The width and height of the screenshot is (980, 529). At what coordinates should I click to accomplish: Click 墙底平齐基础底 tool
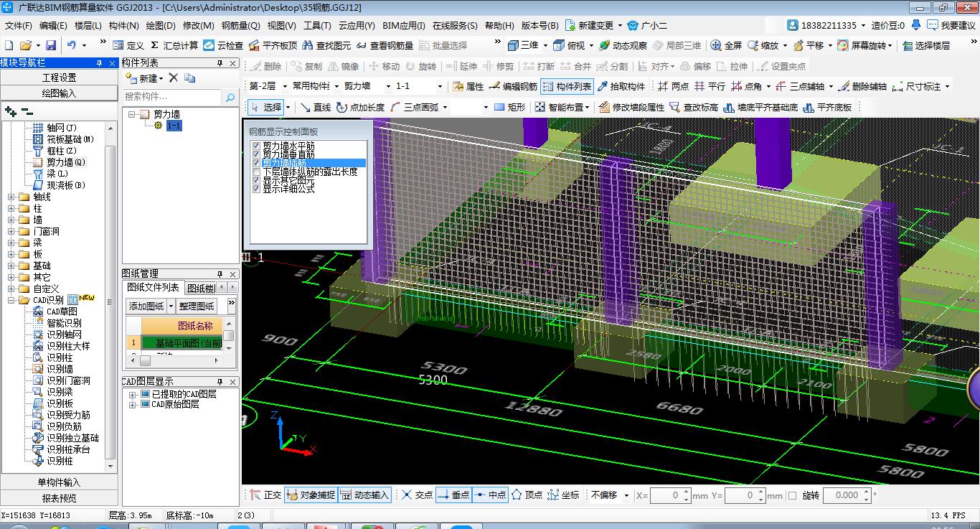[760, 107]
